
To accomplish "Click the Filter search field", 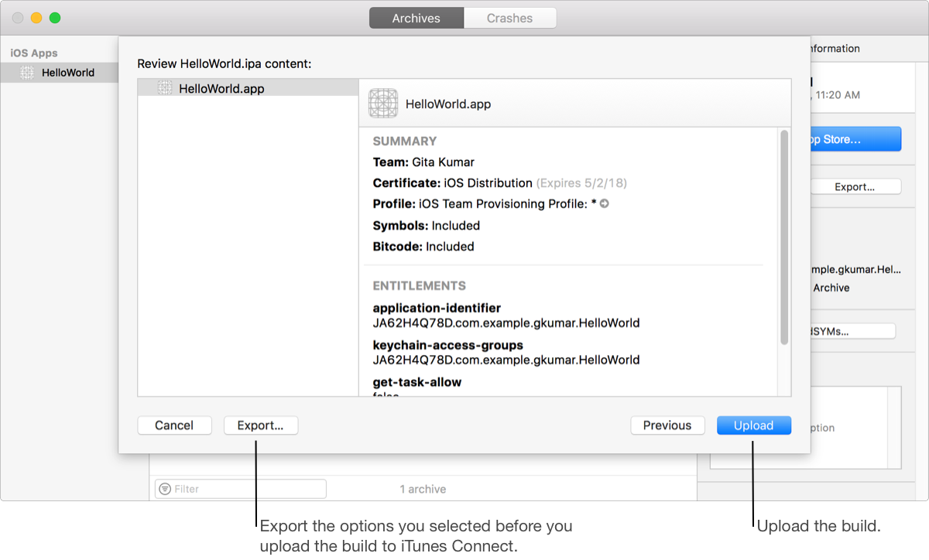I will pyautogui.click(x=241, y=489).
